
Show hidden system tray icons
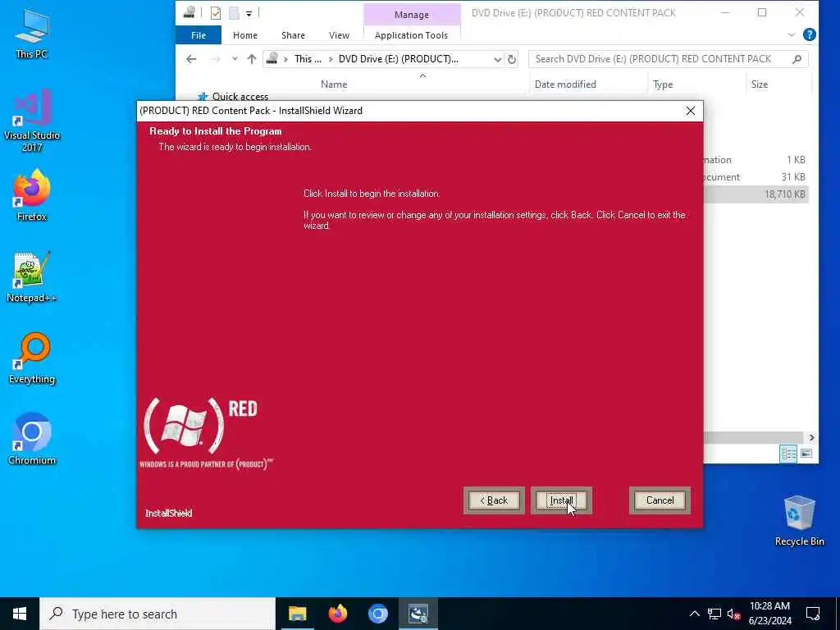694,614
